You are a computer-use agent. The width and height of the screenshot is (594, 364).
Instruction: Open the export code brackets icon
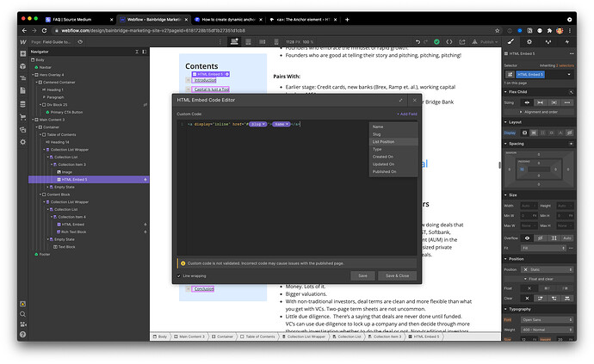click(x=449, y=41)
